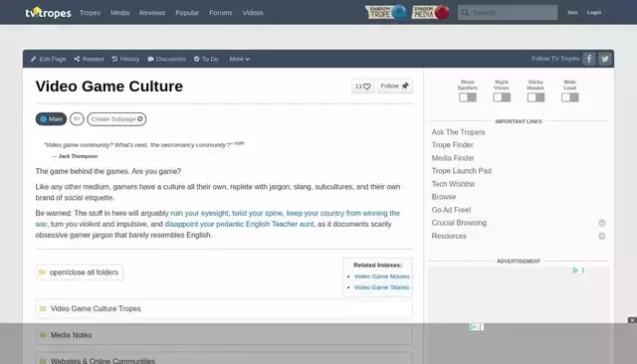Open 'ruin your eyesight' link
The width and height of the screenshot is (637, 364).
199,213
